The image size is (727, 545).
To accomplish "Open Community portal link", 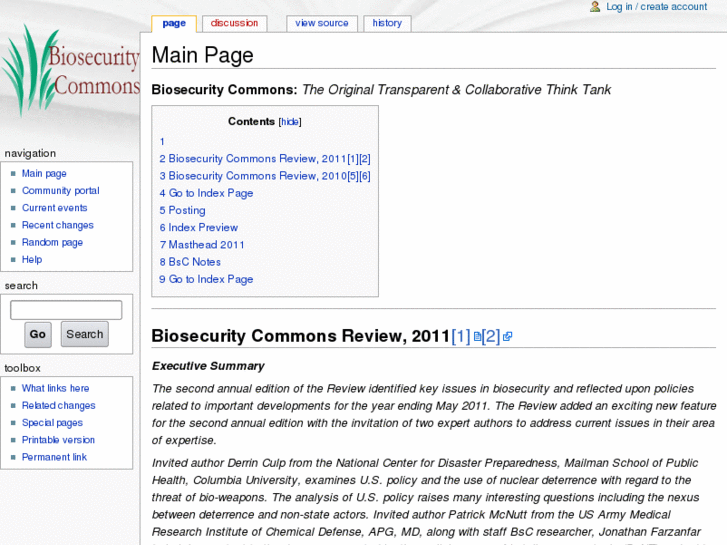I will click(61, 191).
